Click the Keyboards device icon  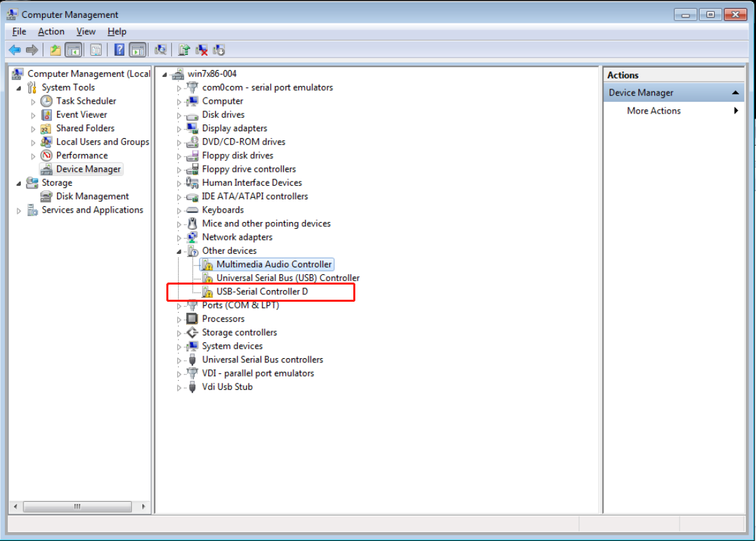(192, 210)
